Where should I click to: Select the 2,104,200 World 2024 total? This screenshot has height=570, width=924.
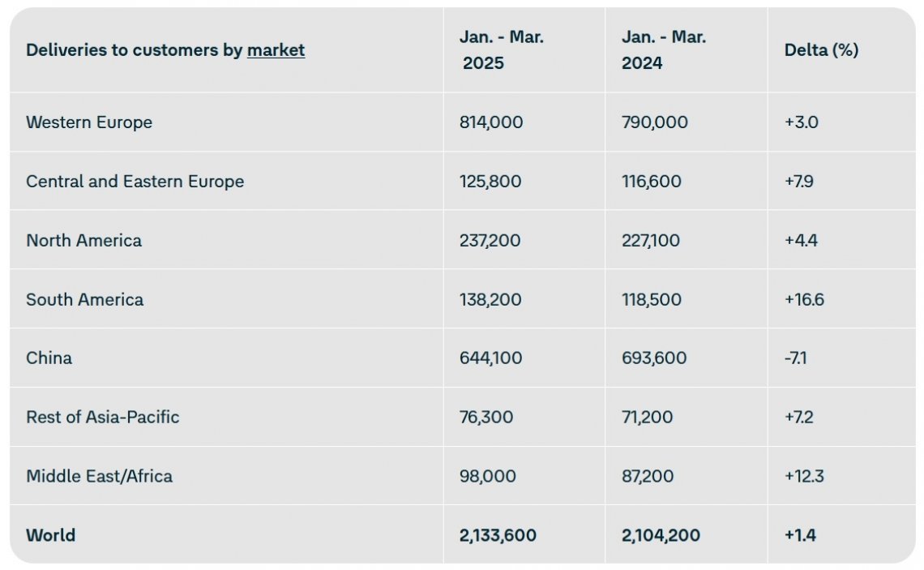[x=661, y=535]
